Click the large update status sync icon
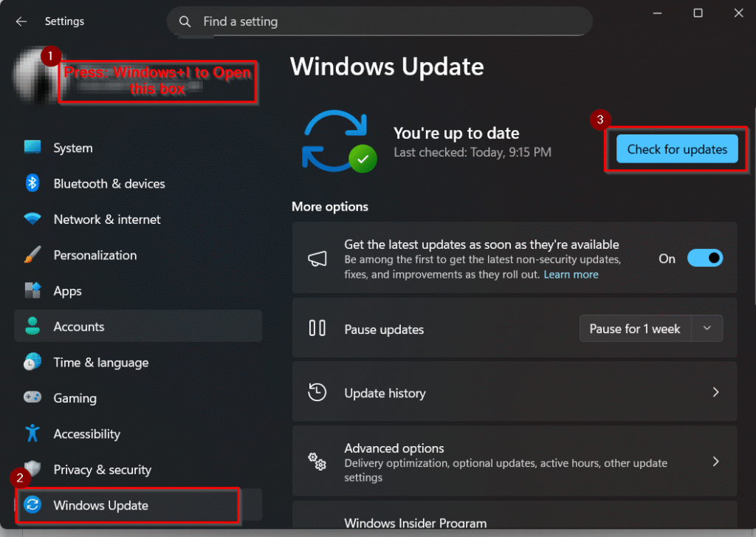 coord(339,141)
